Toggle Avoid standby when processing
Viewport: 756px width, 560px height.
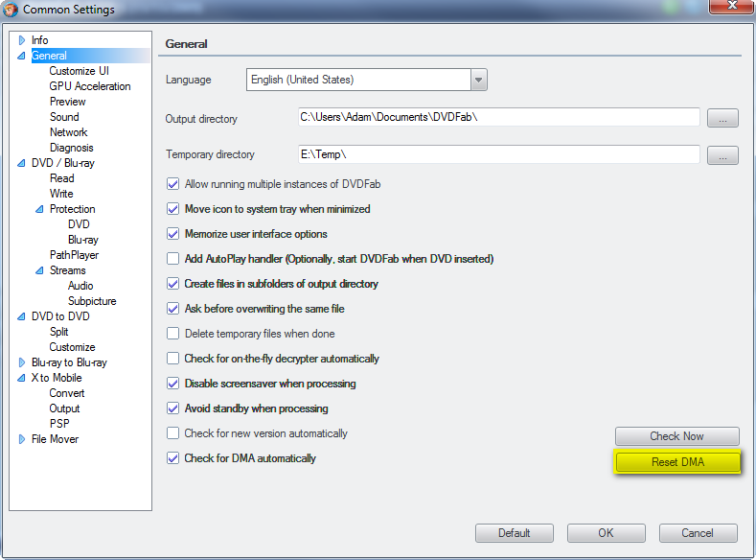pyautogui.click(x=172, y=408)
